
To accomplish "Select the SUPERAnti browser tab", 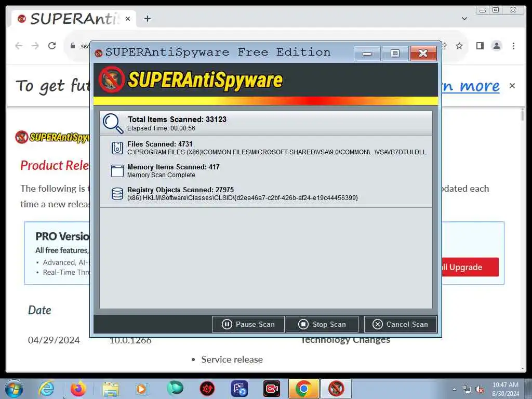I will [74, 19].
